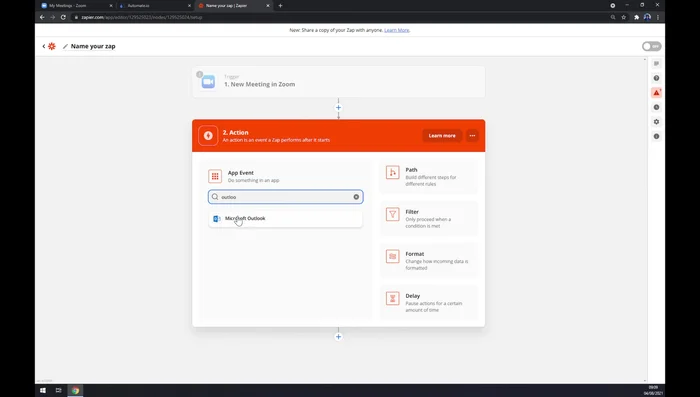Open the history clock sidebar icon
Image resolution: width=700 pixels, height=397 pixels.
point(656,107)
